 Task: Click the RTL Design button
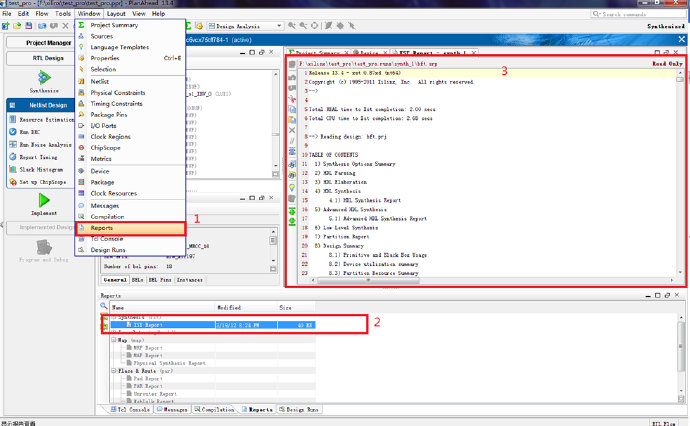pos(40,58)
